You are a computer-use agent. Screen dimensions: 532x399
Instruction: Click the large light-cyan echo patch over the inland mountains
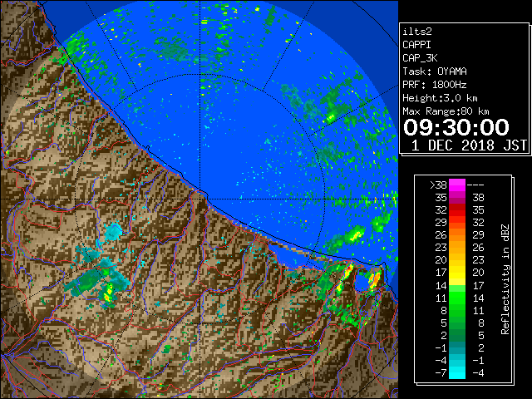(x=113, y=232)
